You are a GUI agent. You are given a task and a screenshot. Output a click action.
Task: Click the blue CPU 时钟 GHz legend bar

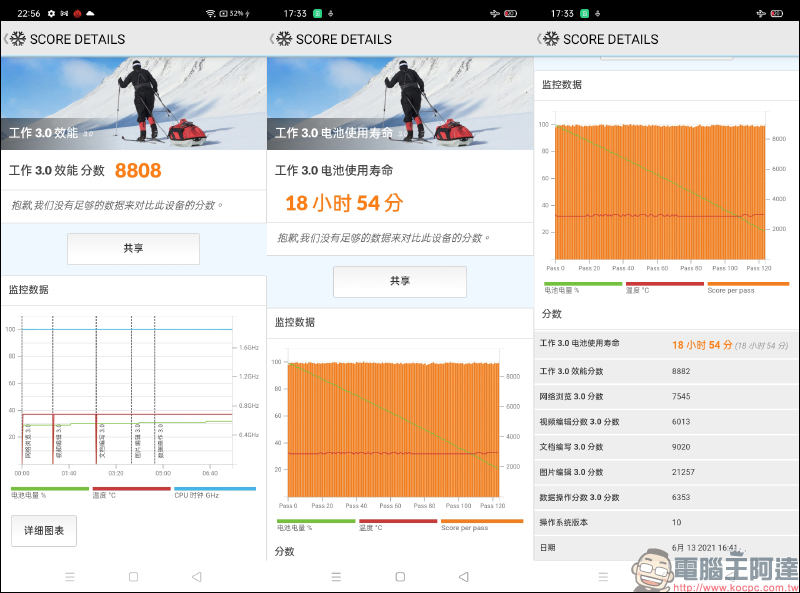click(215, 490)
